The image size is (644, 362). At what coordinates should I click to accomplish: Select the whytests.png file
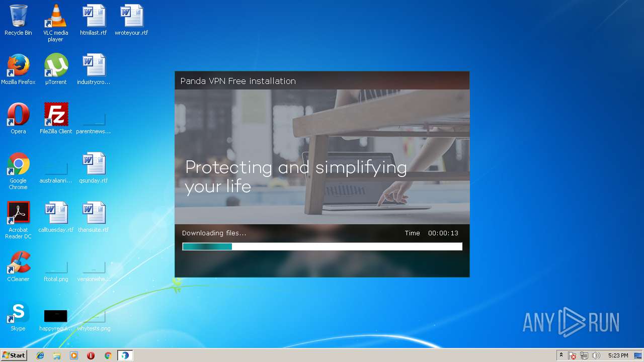(x=94, y=320)
